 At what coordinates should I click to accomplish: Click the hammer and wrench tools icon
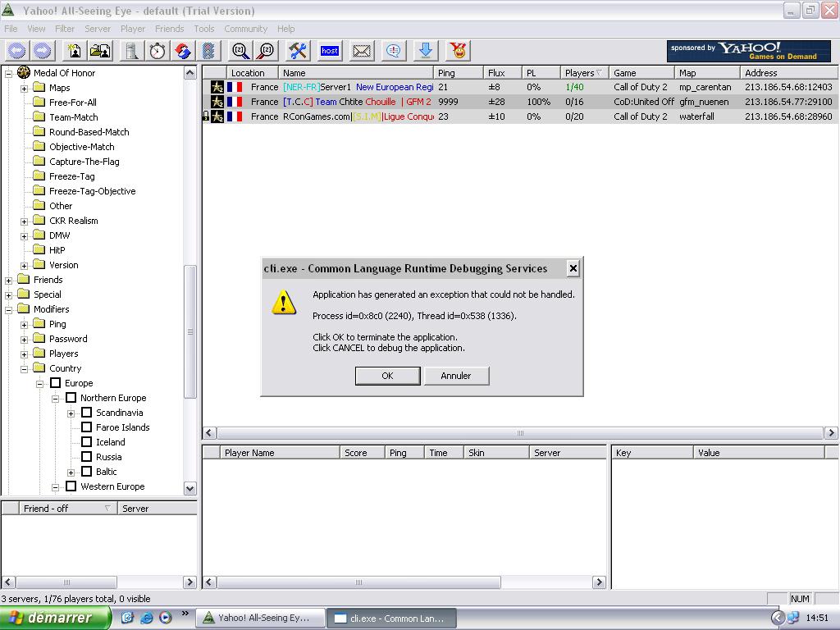click(x=297, y=51)
